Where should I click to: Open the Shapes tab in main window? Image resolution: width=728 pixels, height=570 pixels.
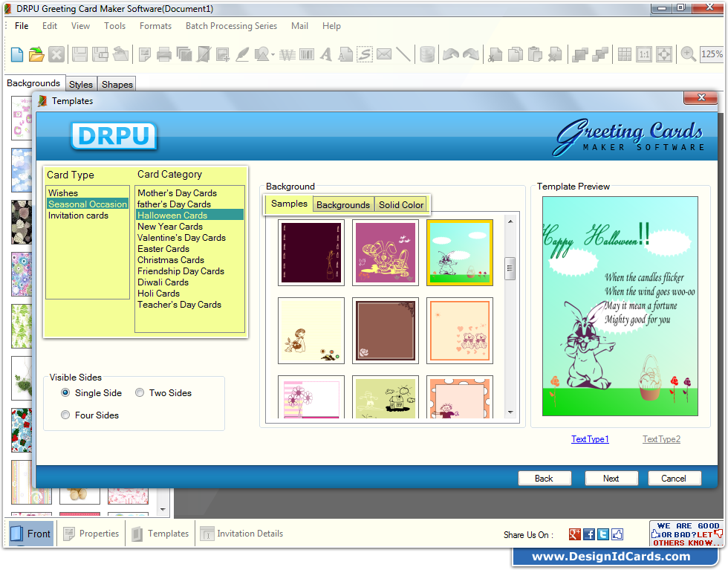117,84
